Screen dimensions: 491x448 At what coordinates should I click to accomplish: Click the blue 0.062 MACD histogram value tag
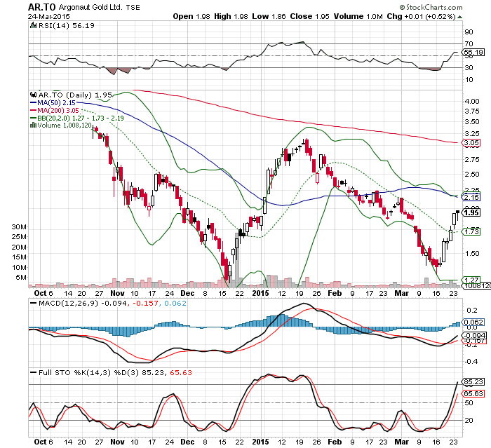(473, 322)
